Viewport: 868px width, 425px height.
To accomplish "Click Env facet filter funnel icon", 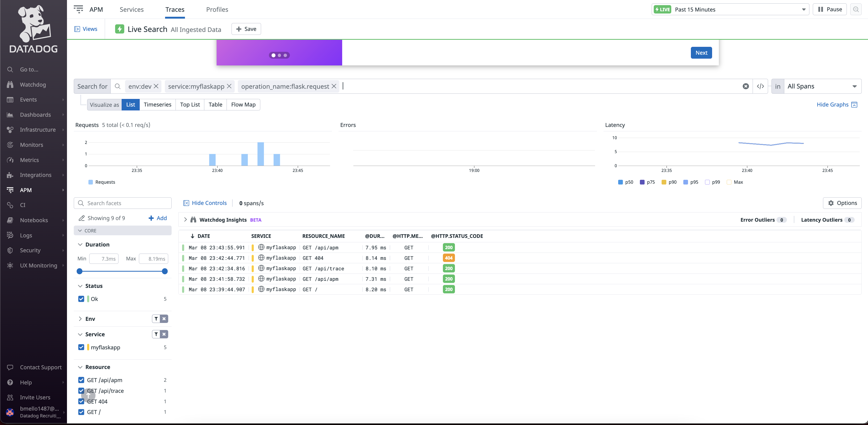I will point(156,319).
